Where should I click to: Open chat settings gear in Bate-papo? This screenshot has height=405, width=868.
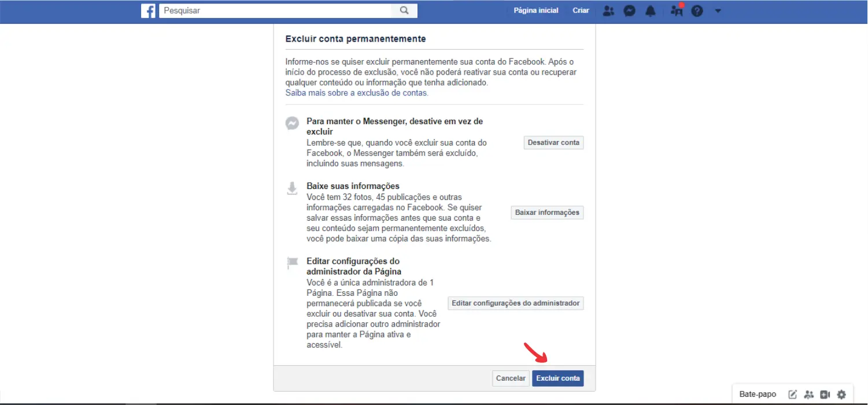[x=841, y=394]
